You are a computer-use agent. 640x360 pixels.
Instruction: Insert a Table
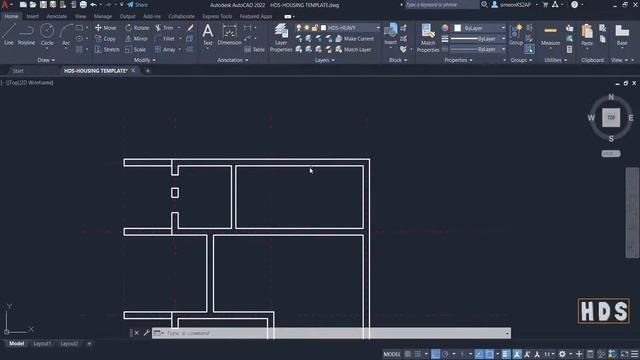pyautogui.click(x=254, y=49)
